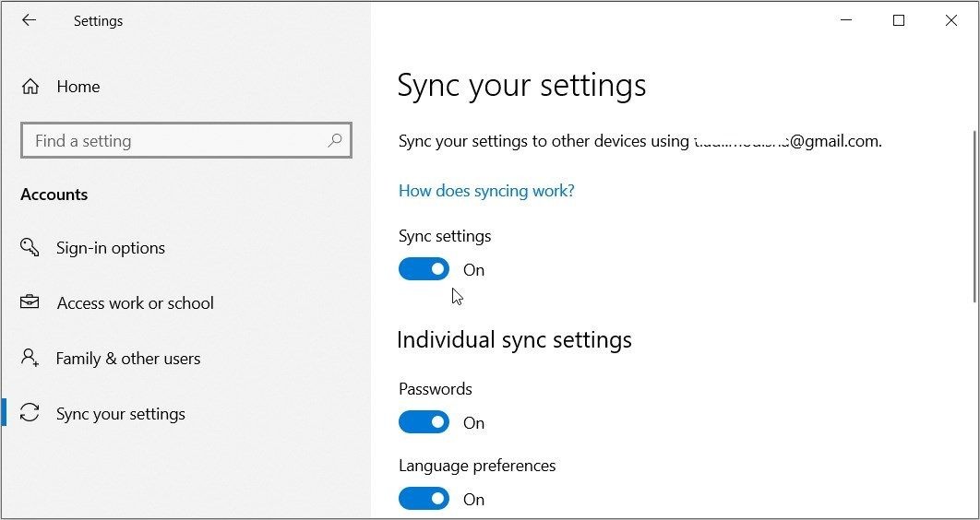The image size is (980, 520).
Task: Click the search magnifier icon
Action: tap(335, 140)
